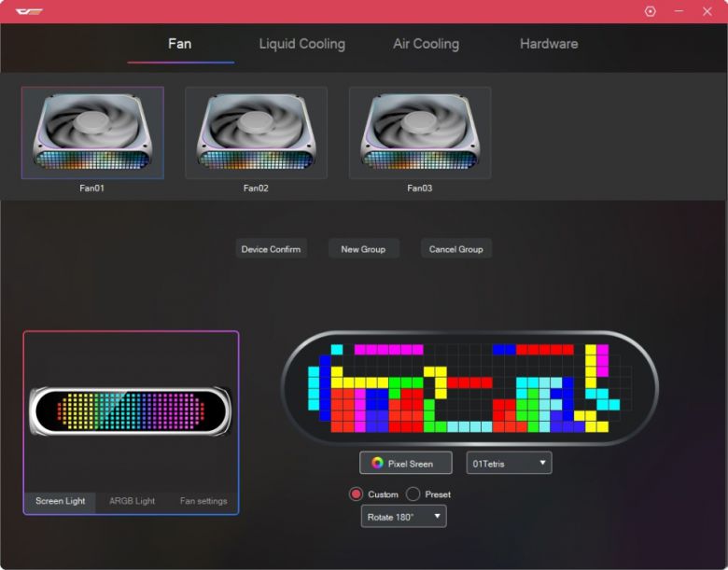Click the app logo in title bar
This screenshot has height=570, width=728.
[x=29, y=11]
